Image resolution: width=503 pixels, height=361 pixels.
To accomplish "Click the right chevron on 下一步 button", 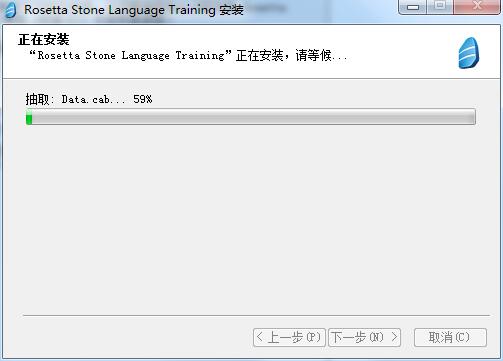I will tap(394, 337).
